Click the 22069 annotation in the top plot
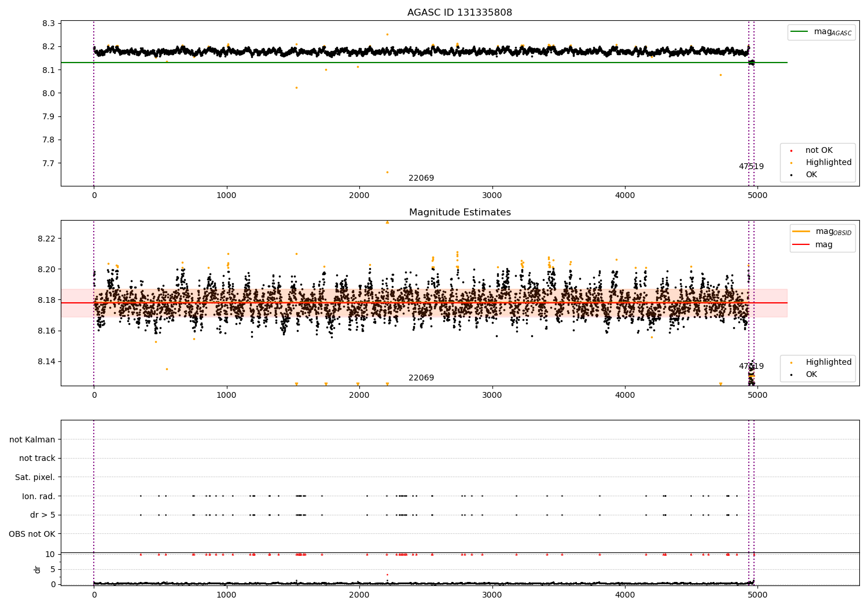The width and height of the screenshot is (868, 608). point(421,178)
